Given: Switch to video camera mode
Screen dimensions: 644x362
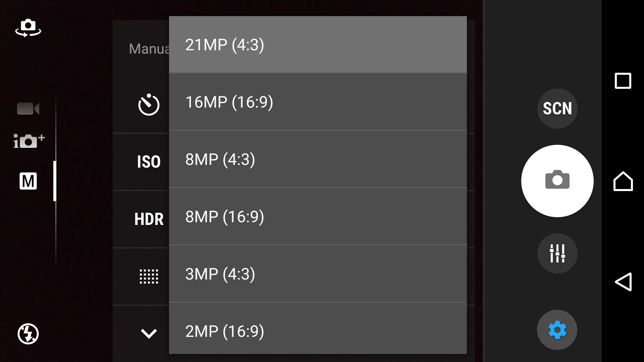Looking at the screenshot, I should pos(28,109).
